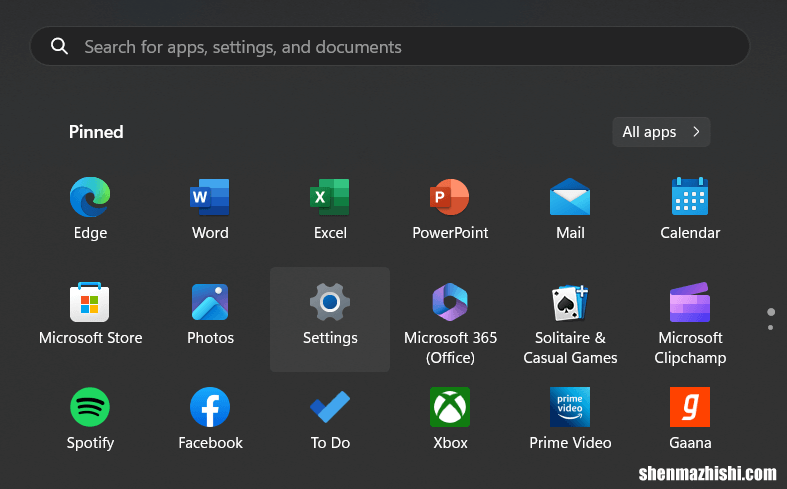The width and height of the screenshot is (787, 489).
Task: Launch Microsoft 365 (Office) icon
Action: (x=450, y=302)
